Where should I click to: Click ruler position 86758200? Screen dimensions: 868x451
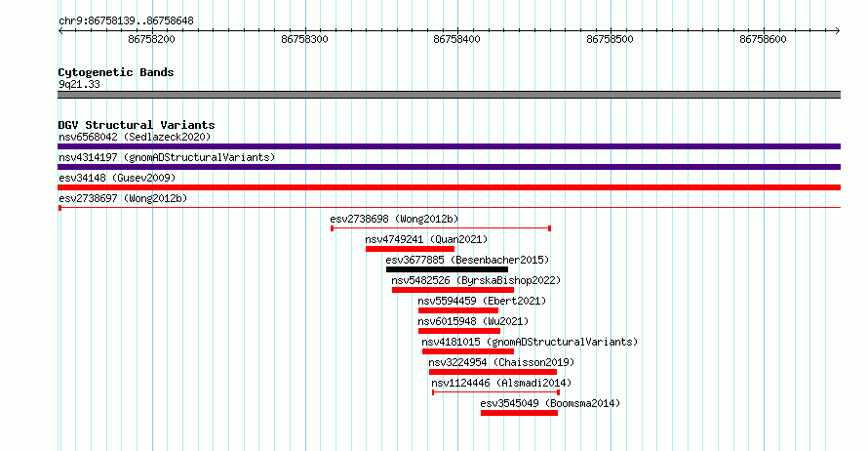coord(151,39)
